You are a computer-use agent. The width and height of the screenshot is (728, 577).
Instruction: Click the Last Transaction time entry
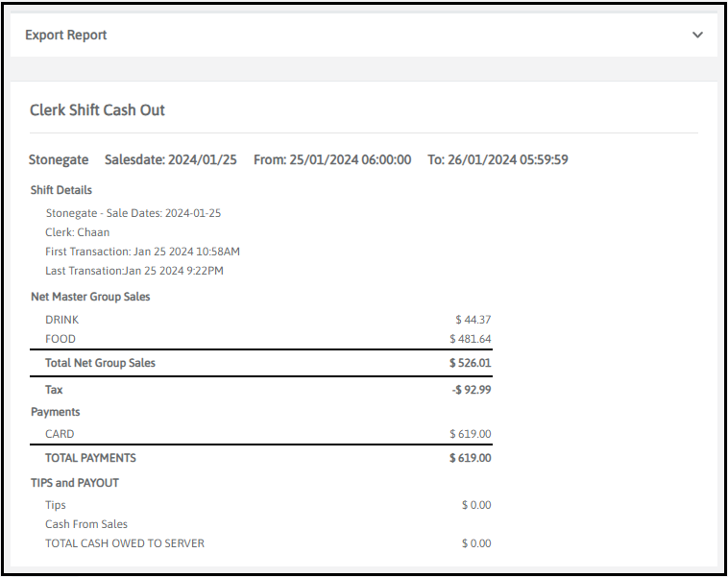(134, 271)
